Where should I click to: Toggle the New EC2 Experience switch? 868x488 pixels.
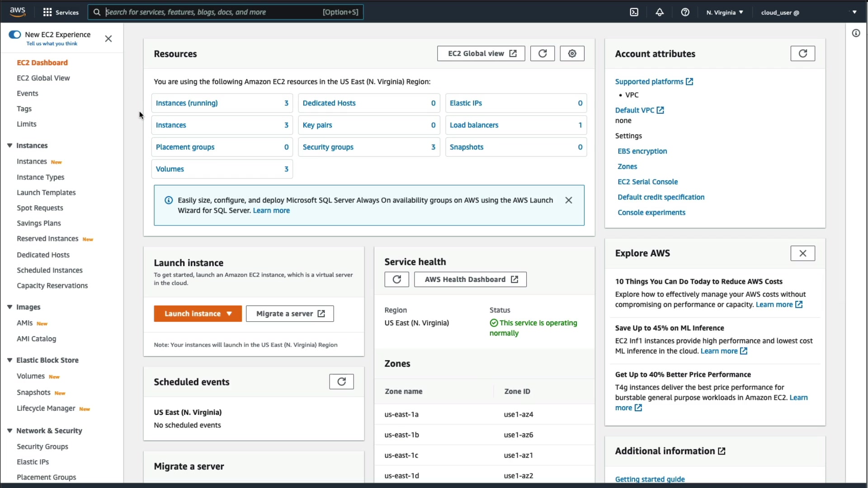15,35
